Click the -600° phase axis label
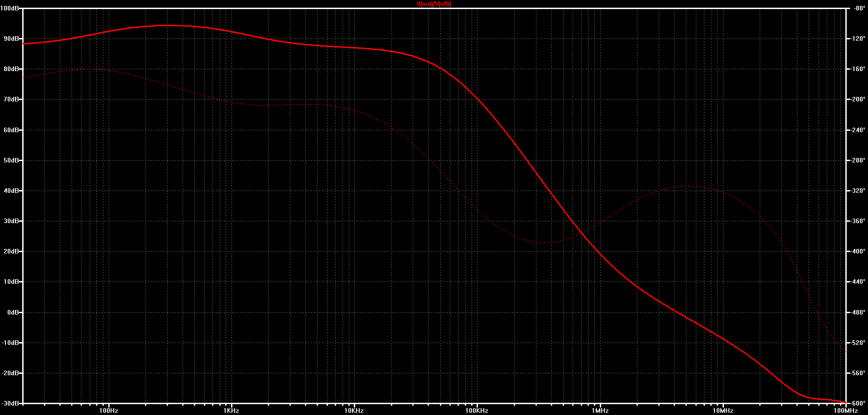The width and height of the screenshot is (868, 415). pyautogui.click(x=858, y=403)
